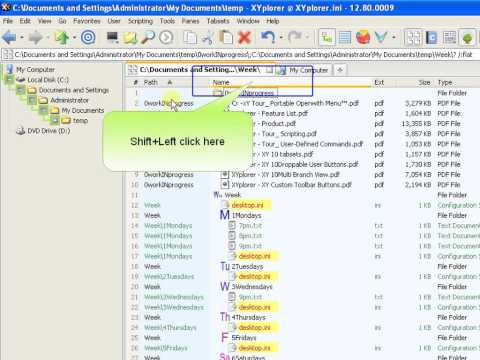Image resolution: width=480 pixels, height=360 pixels.
Task: Open the Redo dropdown arrow
Action: [x=307, y=37]
